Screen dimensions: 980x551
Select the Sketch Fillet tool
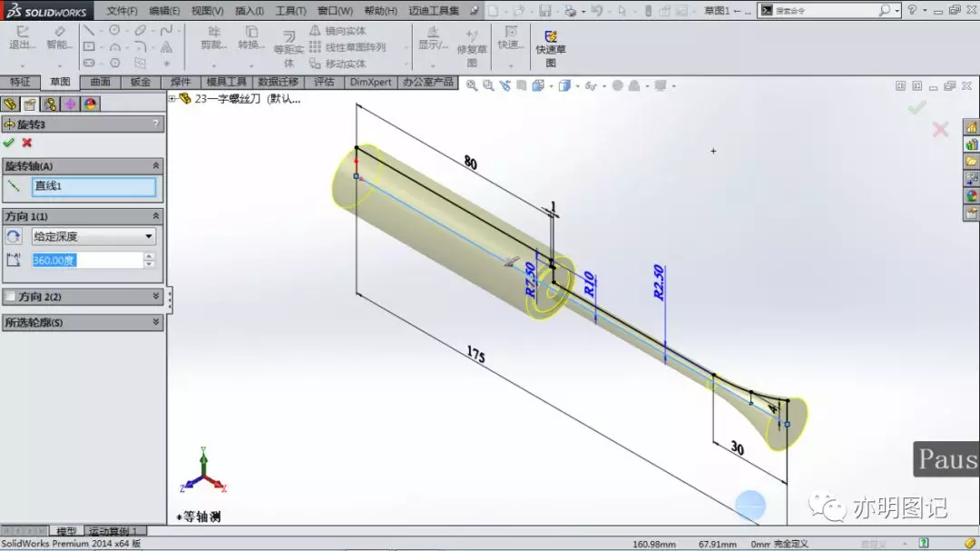point(140,46)
